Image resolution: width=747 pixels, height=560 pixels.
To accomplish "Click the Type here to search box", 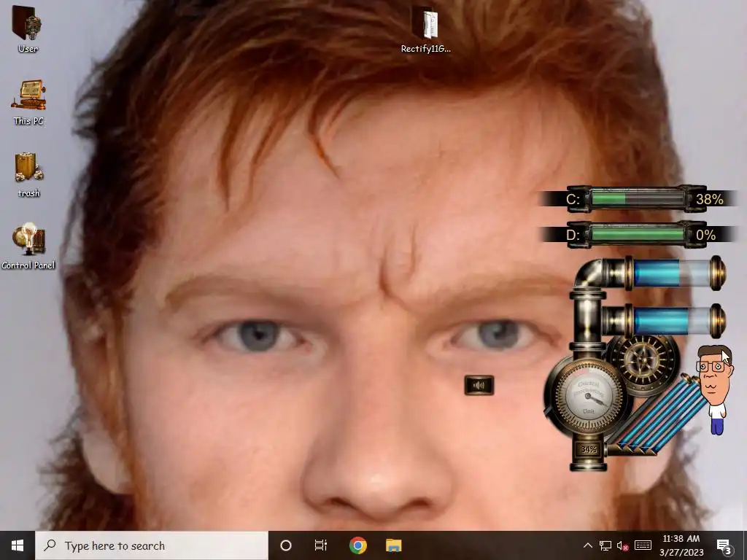I will tap(152, 545).
